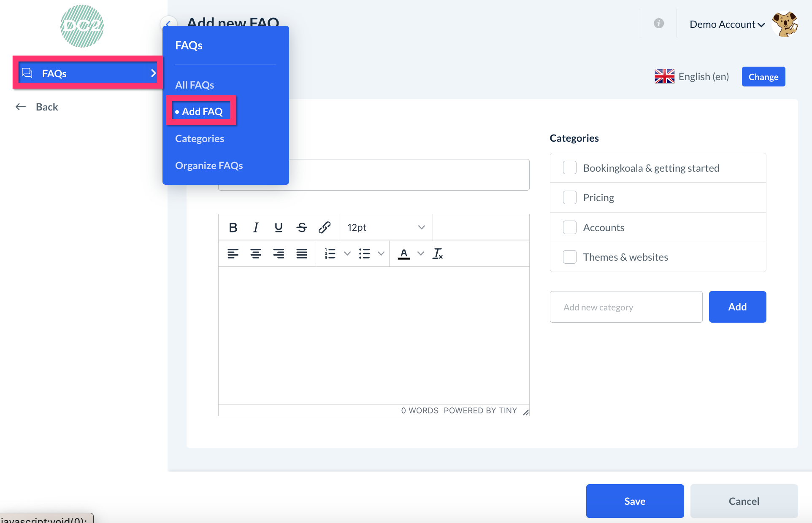Open the 12pt font size dropdown
Viewport: 812px width, 523px height.
(386, 228)
